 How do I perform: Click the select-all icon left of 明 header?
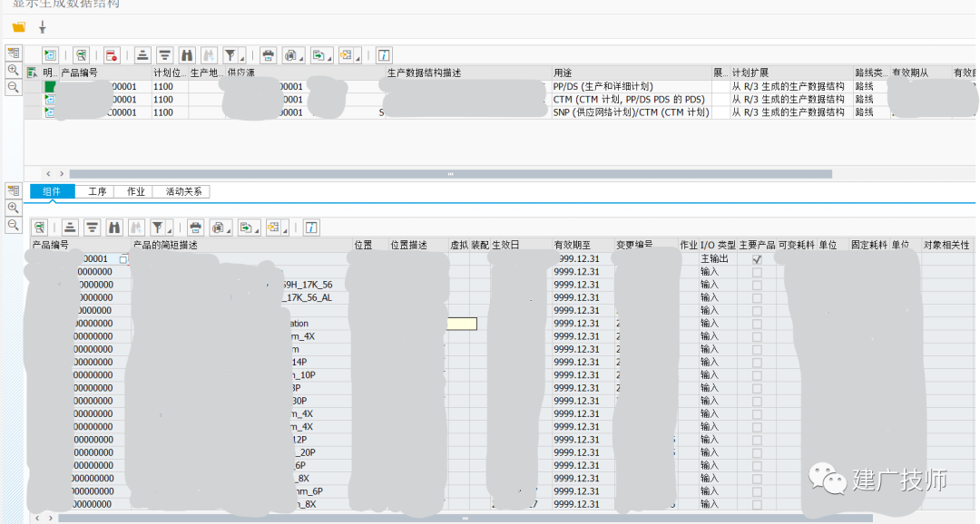tap(32, 73)
